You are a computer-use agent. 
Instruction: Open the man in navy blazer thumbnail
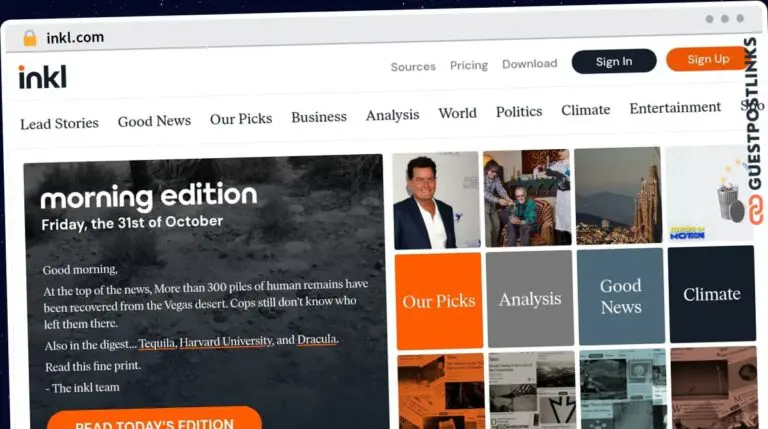pos(436,200)
